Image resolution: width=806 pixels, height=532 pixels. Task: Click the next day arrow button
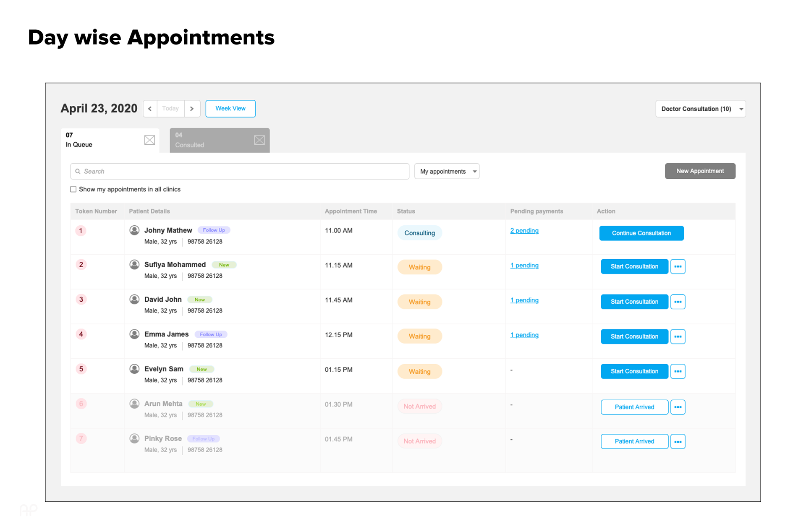click(x=192, y=109)
